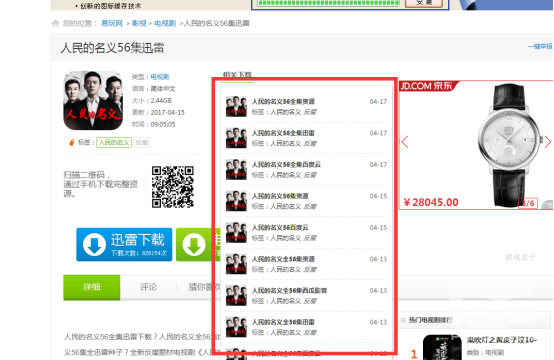554x360 pixels.
Task: Open 人民的名义全56集资源 link
Action: click(x=283, y=259)
